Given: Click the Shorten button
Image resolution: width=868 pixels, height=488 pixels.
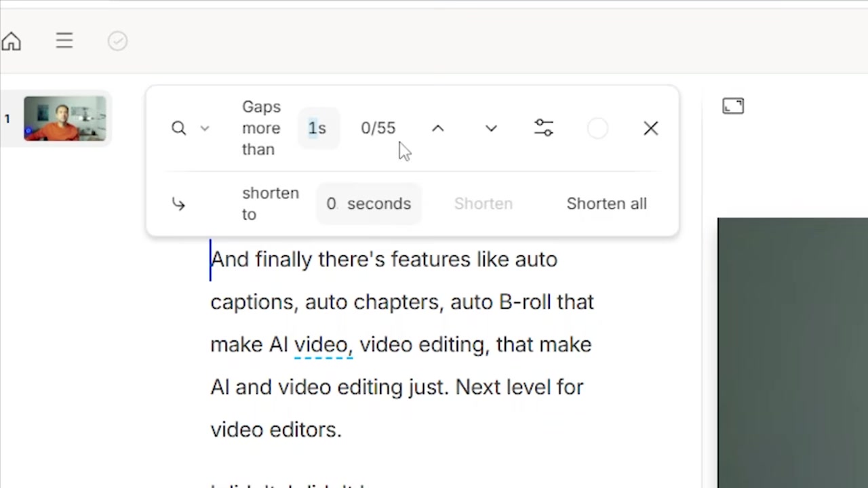Looking at the screenshot, I should click(484, 203).
